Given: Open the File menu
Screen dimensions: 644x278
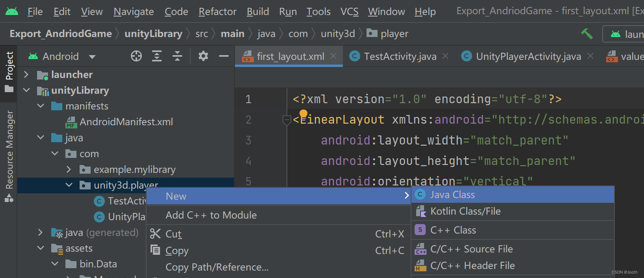Looking at the screenshot, I should 35,12.
